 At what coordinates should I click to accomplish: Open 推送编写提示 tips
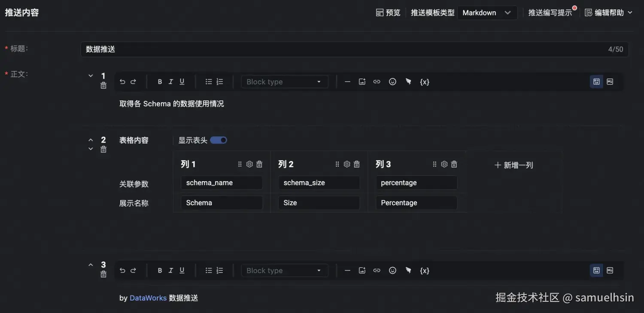pyautogui.click(x=550, y=13)
